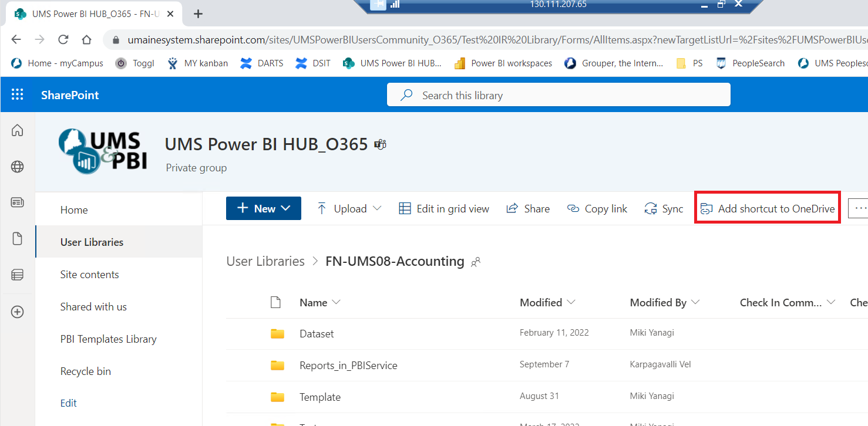The height and width of the screenshot is (426, 868).
Task: Open the DARTS bookmark
Action: coord(262,63)
